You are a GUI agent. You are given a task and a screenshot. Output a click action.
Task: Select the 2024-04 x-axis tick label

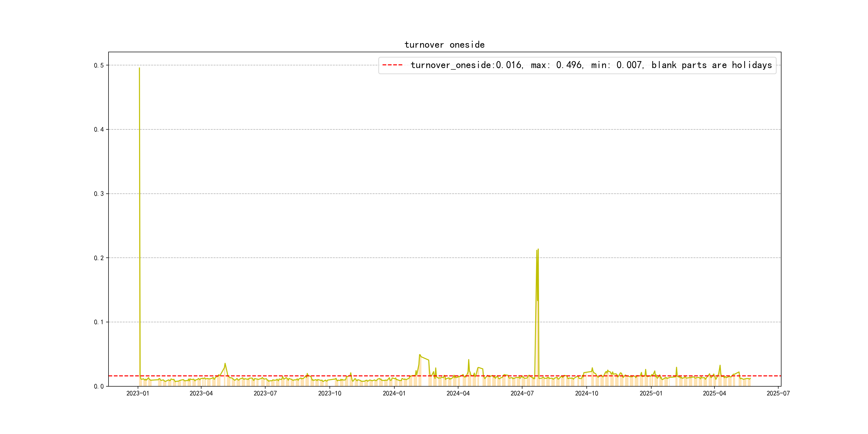click(458, 393)
